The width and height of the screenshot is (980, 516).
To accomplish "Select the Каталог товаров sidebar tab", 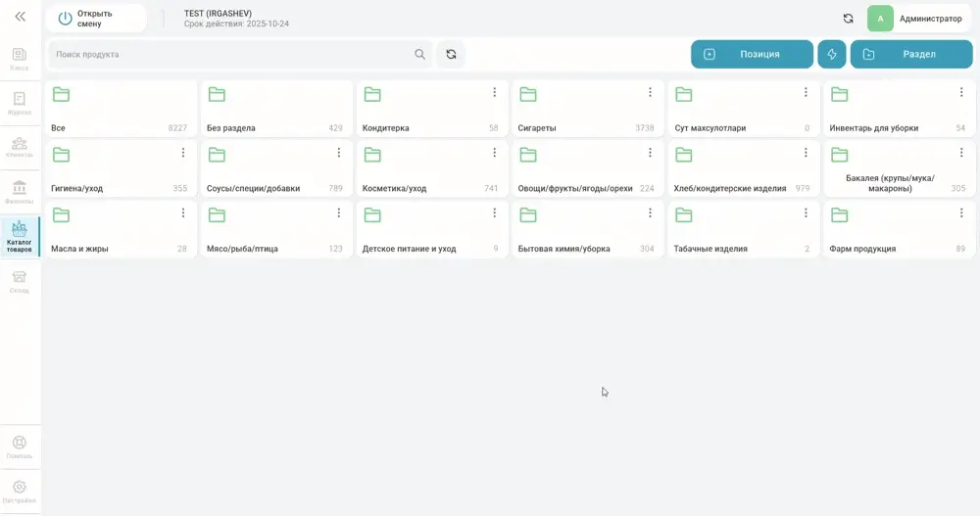I will point(20,237).
